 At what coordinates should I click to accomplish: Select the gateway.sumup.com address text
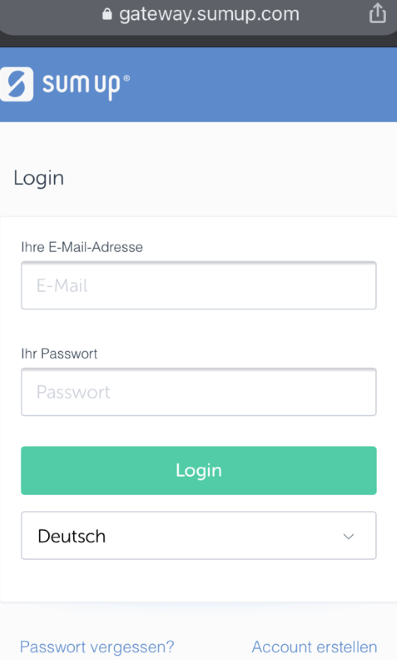click(x=209, y=14)
